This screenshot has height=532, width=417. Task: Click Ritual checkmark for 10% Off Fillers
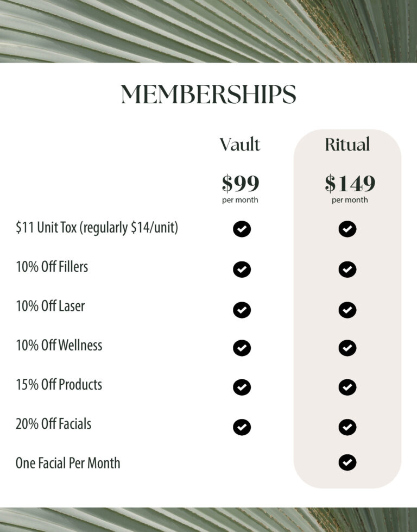[x=347, y=270]
